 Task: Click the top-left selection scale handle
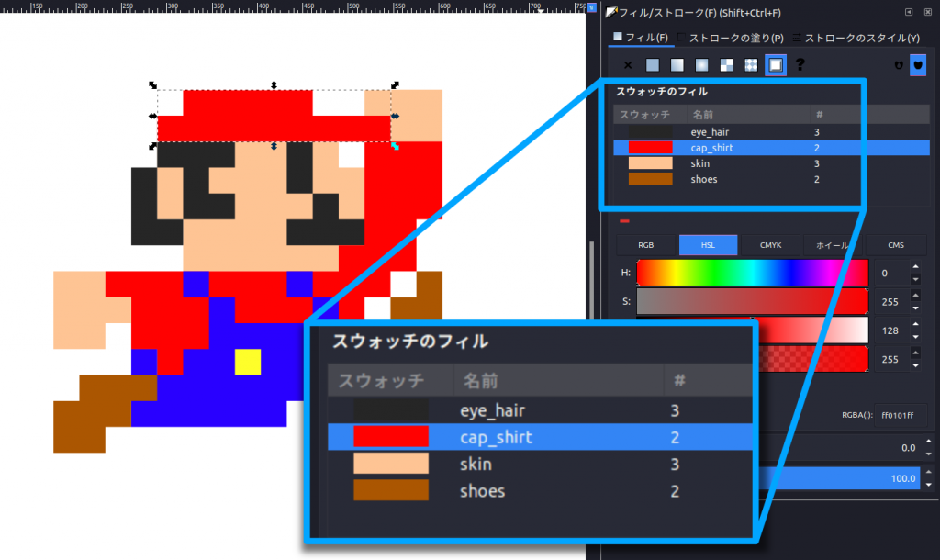(153, 85)
